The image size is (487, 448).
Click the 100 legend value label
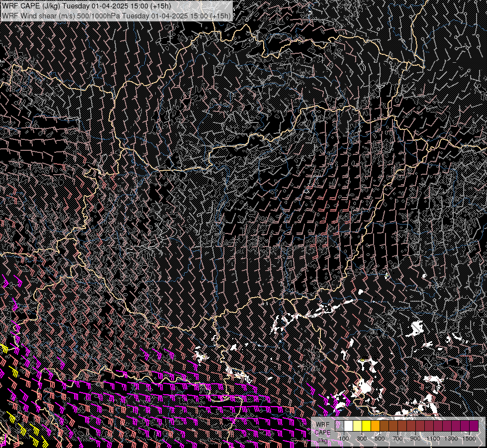point(344,439)
